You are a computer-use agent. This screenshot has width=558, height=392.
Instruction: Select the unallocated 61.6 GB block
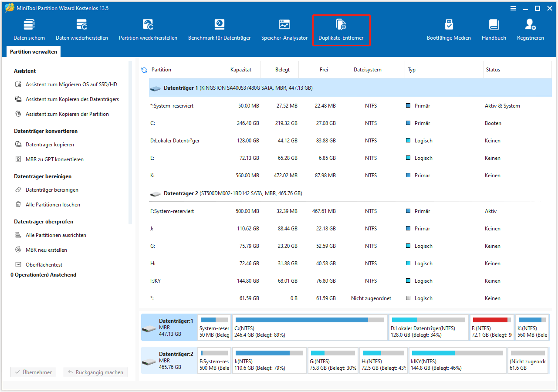[528, 360]
